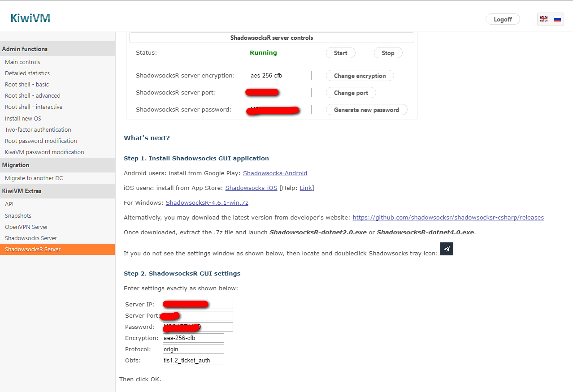This screenshot has height=392, width=573.
Task: Open the OpenVPN Server page
Action: 26,227
